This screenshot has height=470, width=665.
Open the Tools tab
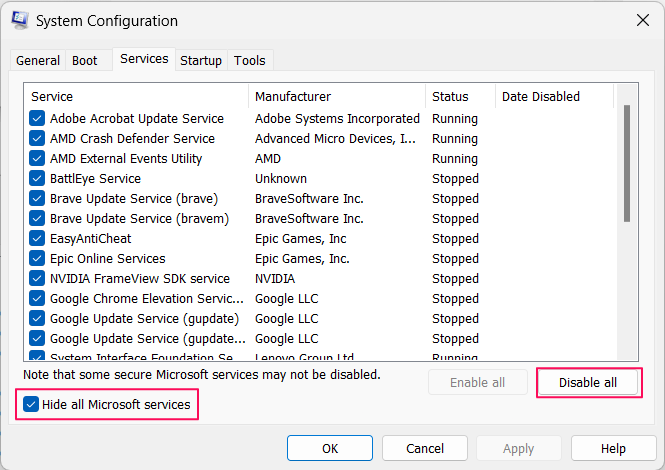[250, 61]
